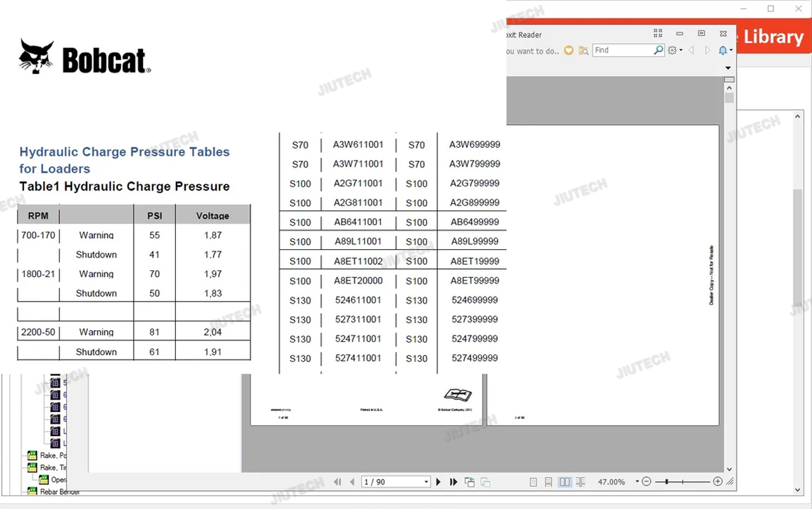The height and width of the screenshot is (509, 812).
Task: Toggle ribbon options four-square icon
Action: pos(658,34)
